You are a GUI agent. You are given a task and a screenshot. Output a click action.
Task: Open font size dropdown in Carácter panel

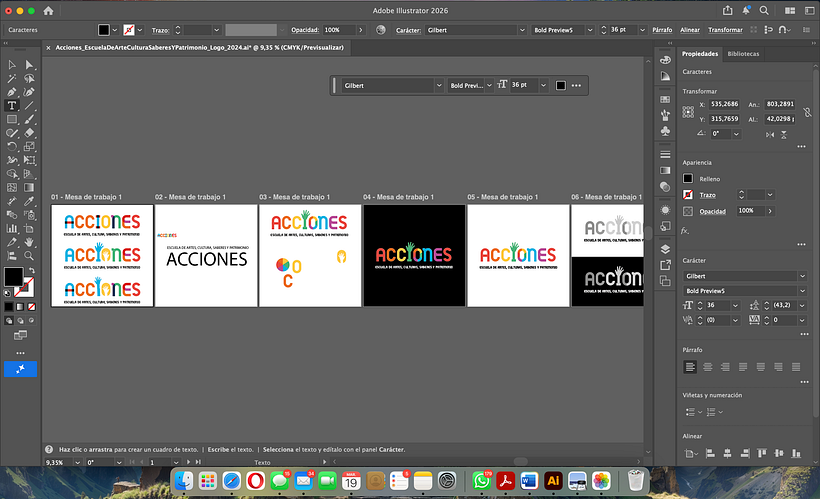coord(735,305)
